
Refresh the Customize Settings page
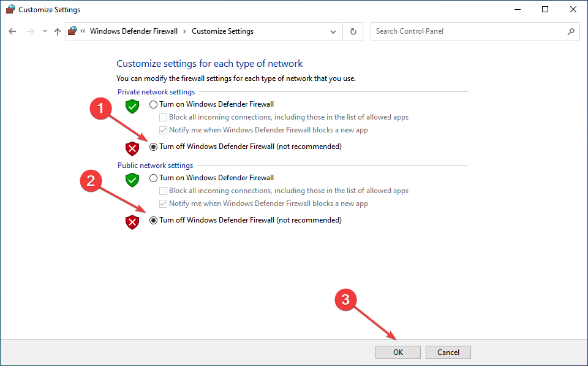point(353,31)
